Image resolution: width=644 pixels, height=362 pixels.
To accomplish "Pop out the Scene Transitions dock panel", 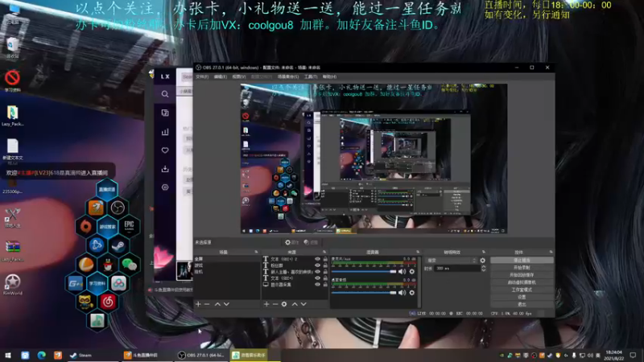I will [484, 252].
